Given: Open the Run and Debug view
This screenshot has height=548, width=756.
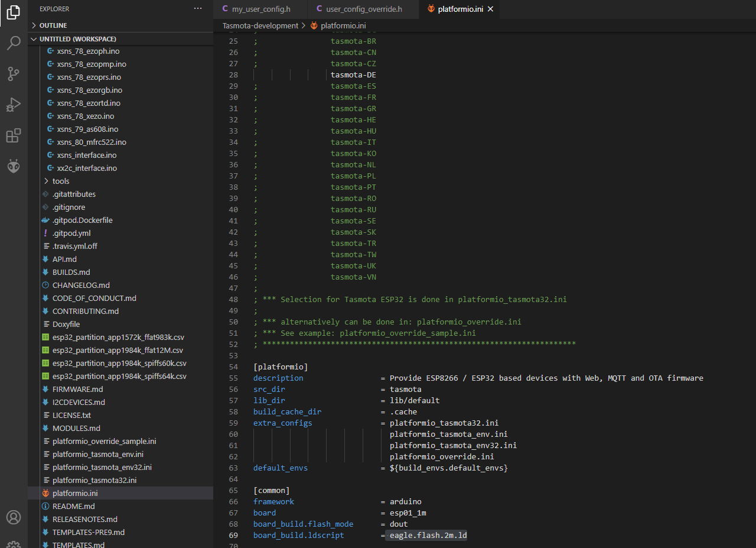Looking at the screenshot, I should 14,105.
